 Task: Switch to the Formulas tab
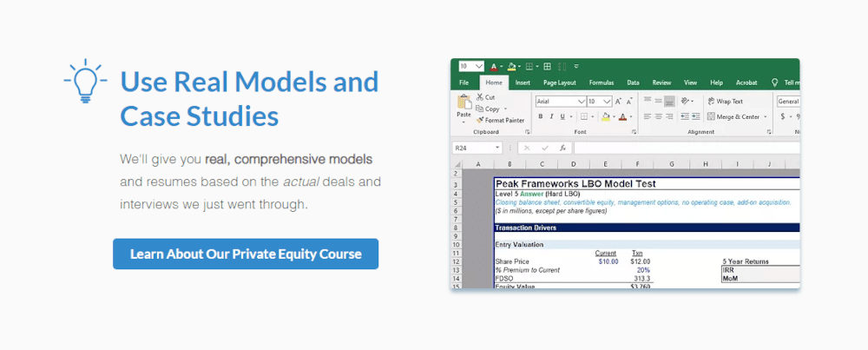coord(602,83)
